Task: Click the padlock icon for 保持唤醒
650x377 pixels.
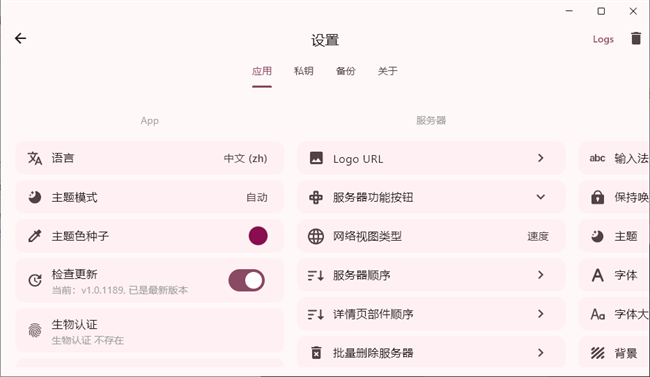Action: (x=597, y=197)
